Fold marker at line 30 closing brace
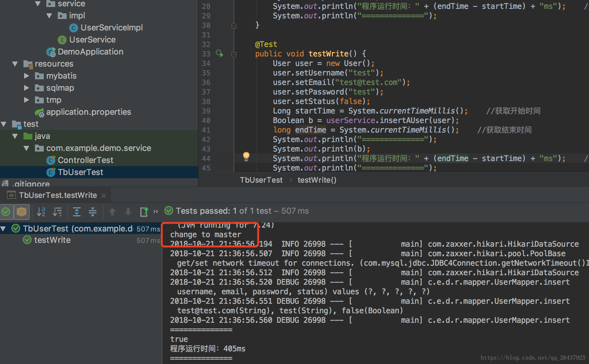Image resolution: width=589 pixels, height=364 pixels. tap(234, 25)
